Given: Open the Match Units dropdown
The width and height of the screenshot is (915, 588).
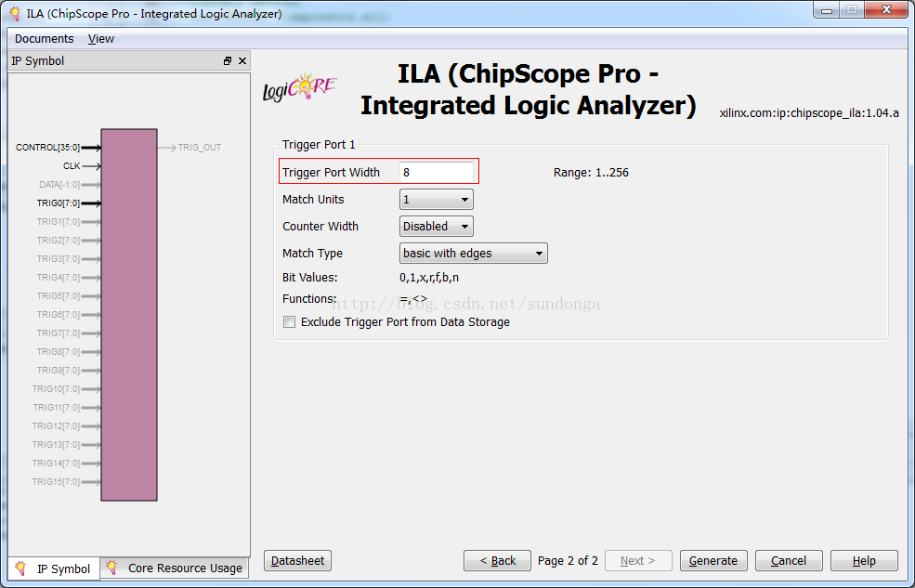Looking at the screenshot, I should (x=437, y=200).
